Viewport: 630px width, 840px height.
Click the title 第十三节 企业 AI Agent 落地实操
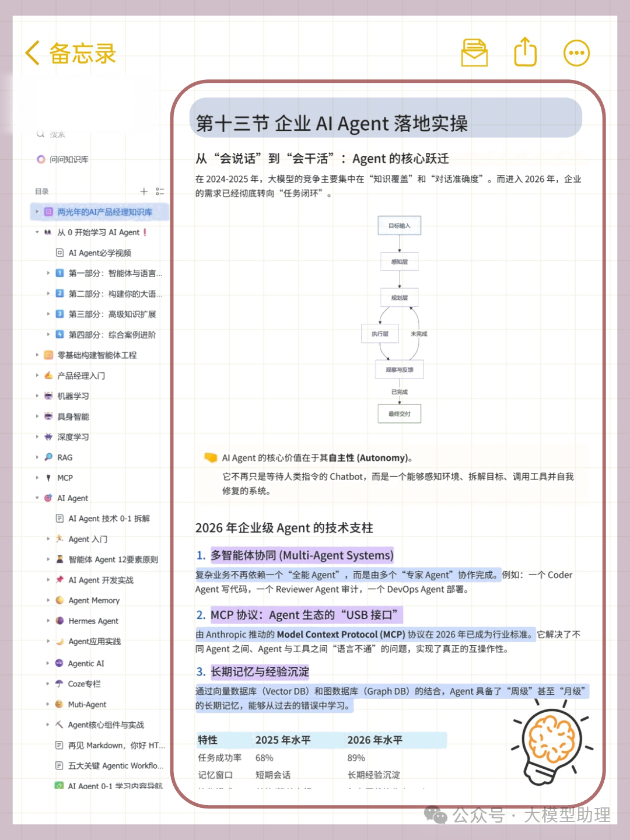click(332, 123)
